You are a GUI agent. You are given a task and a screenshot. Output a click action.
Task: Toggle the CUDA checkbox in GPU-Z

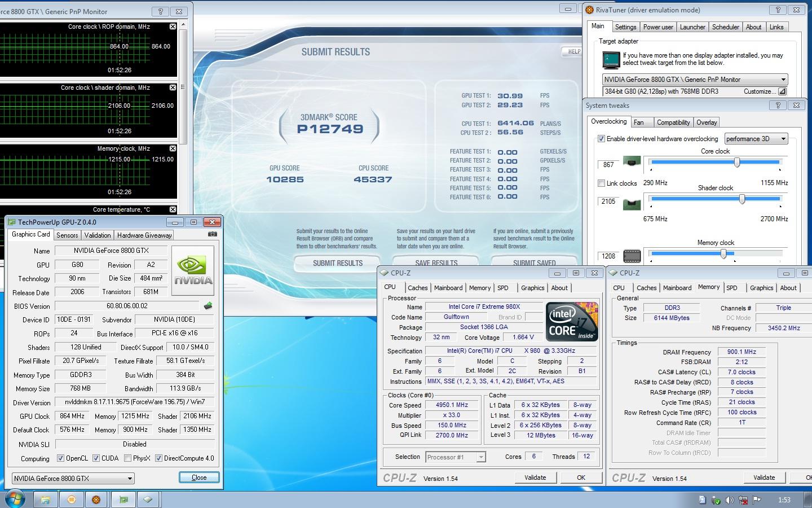click(96, 458)
